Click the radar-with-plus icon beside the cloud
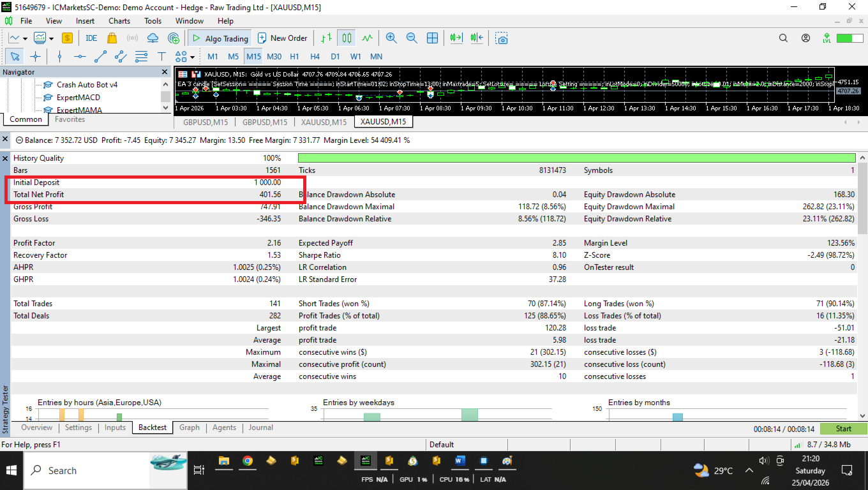This screenshot has width=868, height=490. [173, 38]
